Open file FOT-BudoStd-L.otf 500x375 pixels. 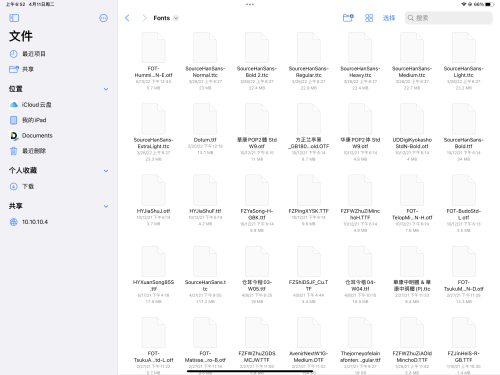463,204
